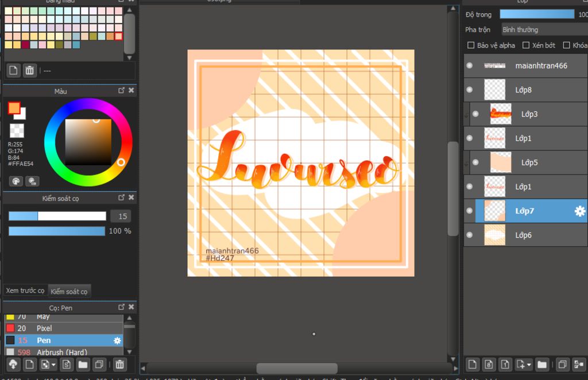Hide the lower Lớp1 layer above Lớp7
This screenshot has height=380, width=588.
pos(470,186)
